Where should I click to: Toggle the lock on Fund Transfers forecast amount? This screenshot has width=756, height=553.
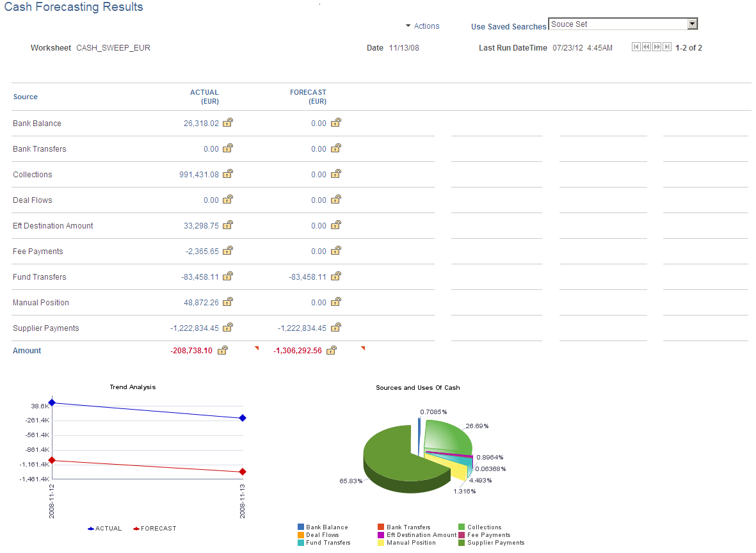(335, 276)
